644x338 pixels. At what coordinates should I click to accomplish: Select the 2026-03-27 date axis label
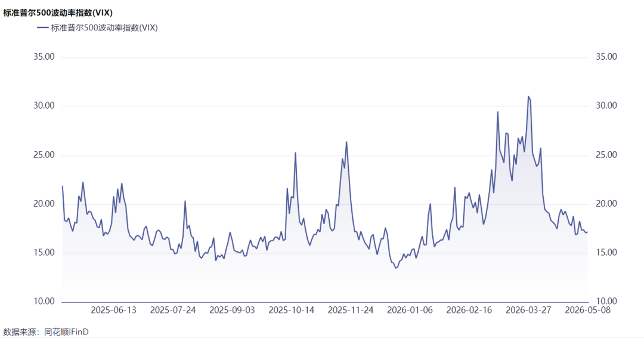[x=528, y=310]
